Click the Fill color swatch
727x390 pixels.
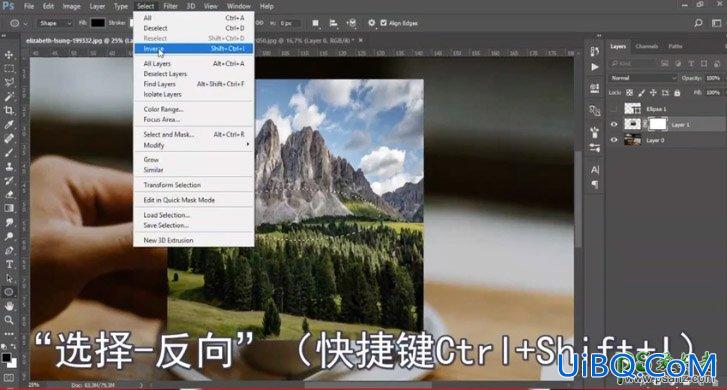97,23
